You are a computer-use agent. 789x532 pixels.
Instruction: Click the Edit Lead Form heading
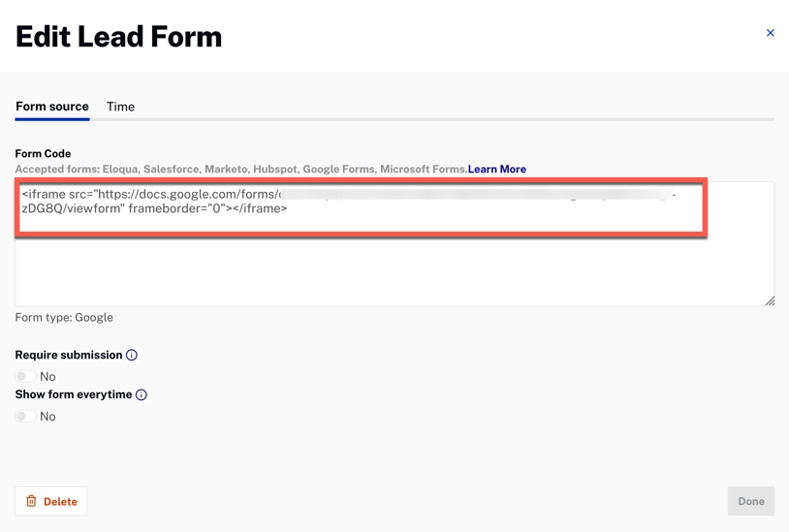pos(118,37)
